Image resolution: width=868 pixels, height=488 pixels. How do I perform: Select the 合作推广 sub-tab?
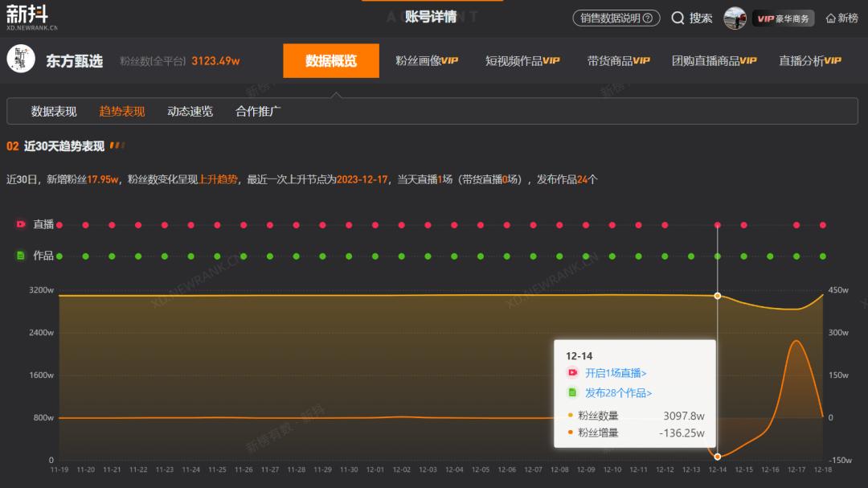coord(258,112)
